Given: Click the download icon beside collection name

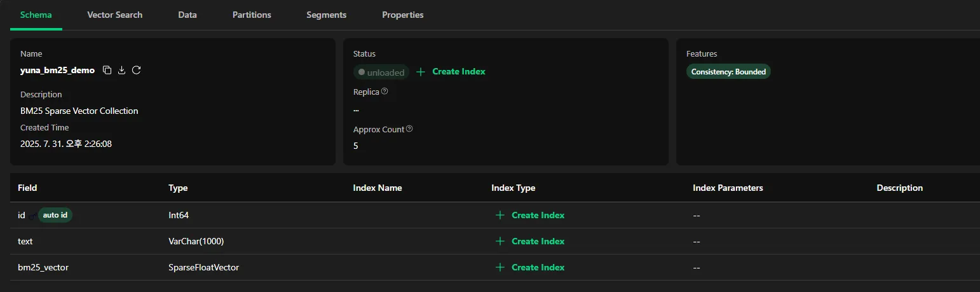Looking at the screenshot, I should pyautogui.click(x=122, y=70).
